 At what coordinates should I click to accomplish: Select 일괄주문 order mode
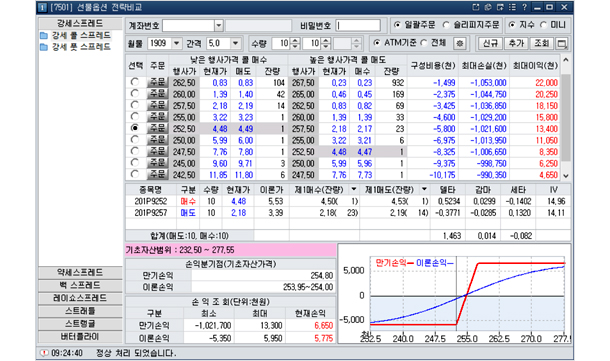(397, 25)
